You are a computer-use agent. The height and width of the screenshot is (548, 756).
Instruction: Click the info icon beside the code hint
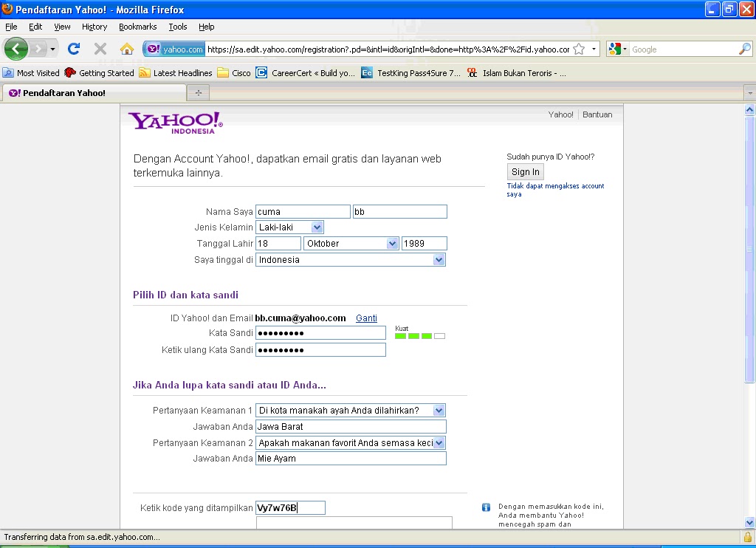click(x=486, y=507)
